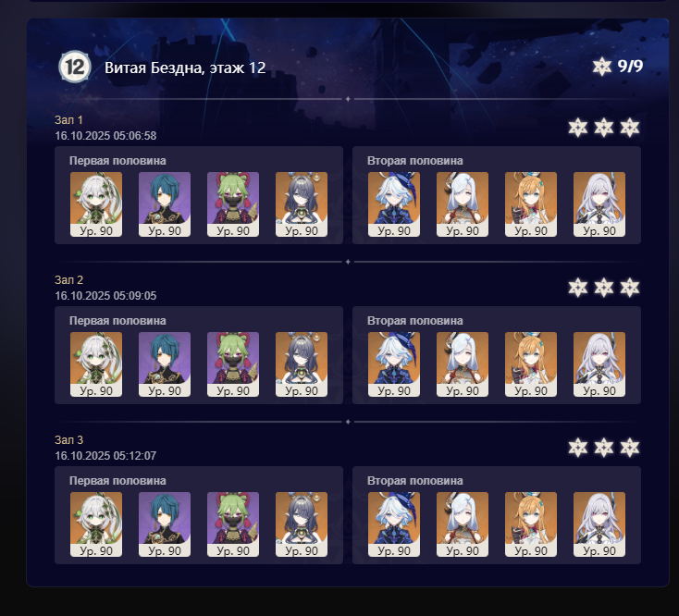Viewport: 679px width, 616px height.
Task: Click green-haired masked character in Зал 1
Action: coord(233,204)
